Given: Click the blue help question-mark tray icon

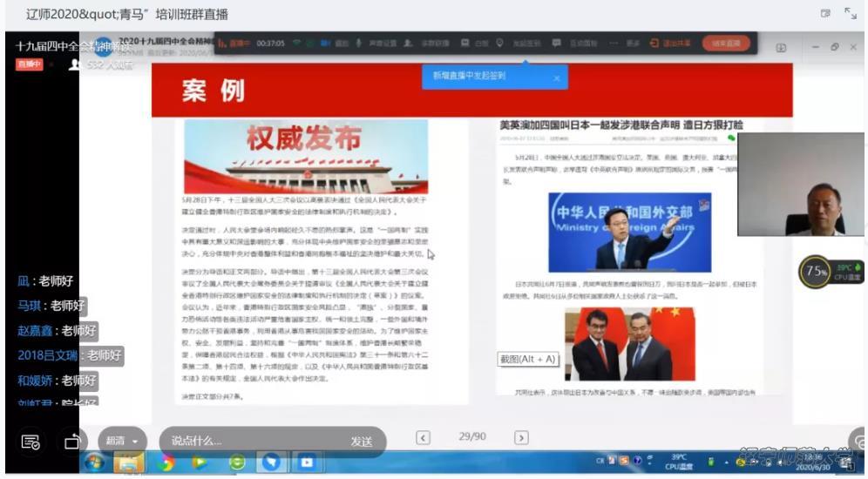Looking at the screenshot, I should click(636, 460).
